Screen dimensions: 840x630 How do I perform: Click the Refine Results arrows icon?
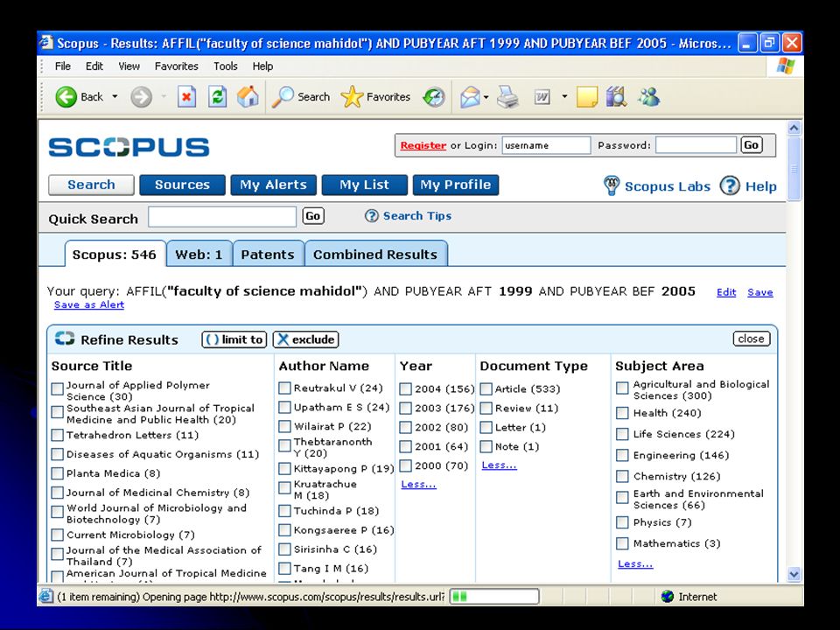coord(65,339)
